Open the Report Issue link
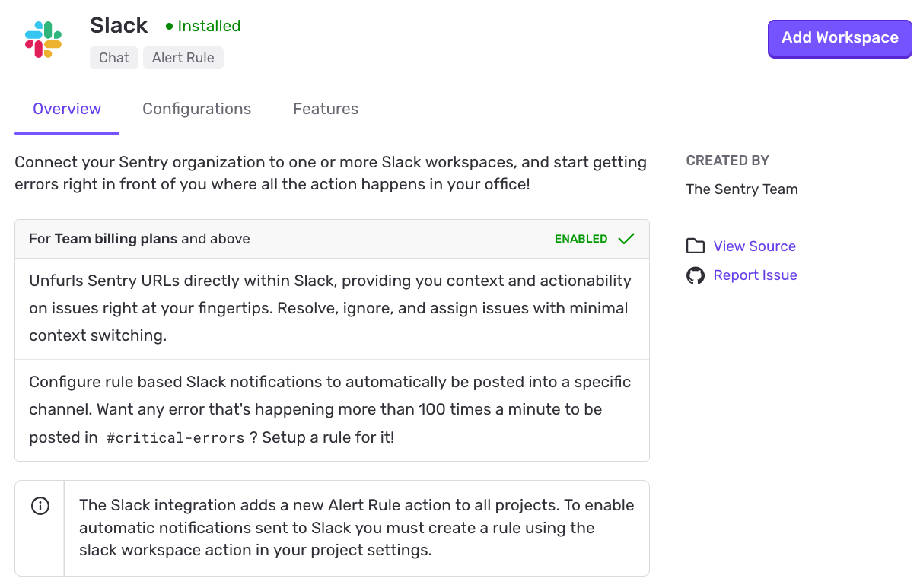920x588 pixels. tap(755, 275)
